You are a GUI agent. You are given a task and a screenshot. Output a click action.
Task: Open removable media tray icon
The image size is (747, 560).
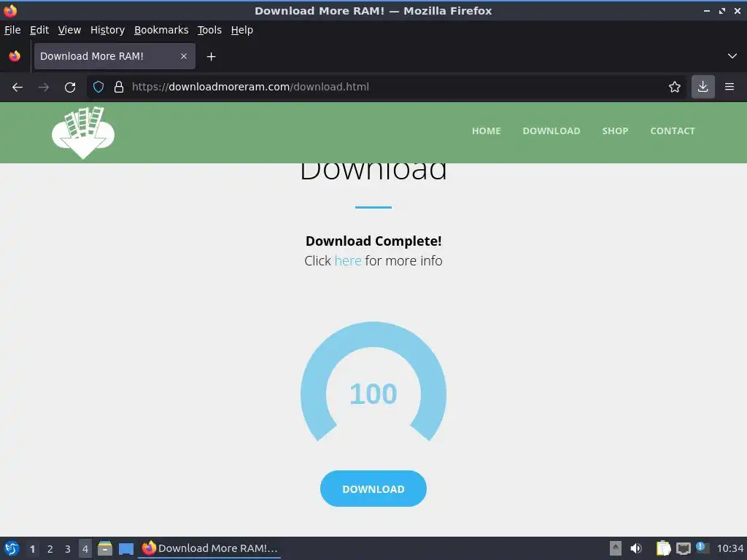pos(616,548)
